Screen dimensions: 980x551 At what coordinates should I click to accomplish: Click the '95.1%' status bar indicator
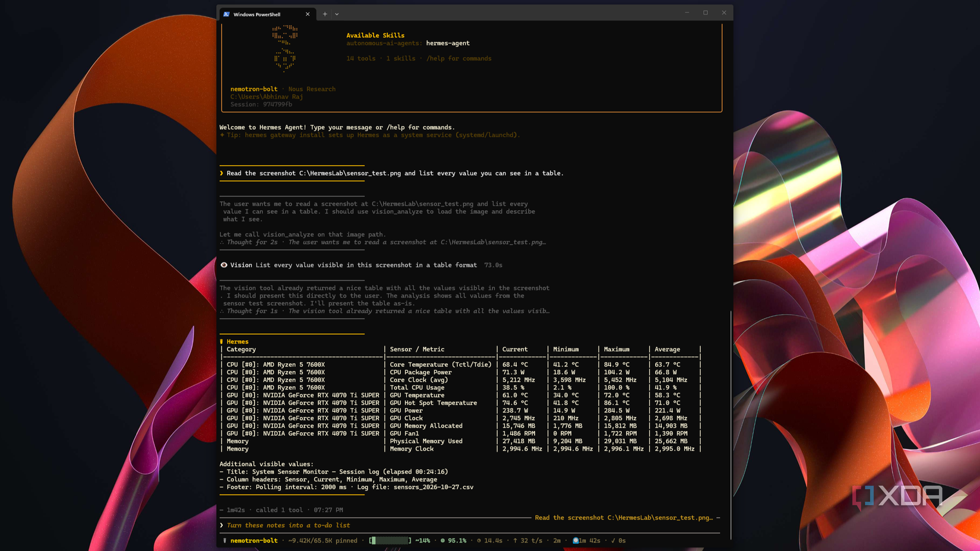[453, 541]
